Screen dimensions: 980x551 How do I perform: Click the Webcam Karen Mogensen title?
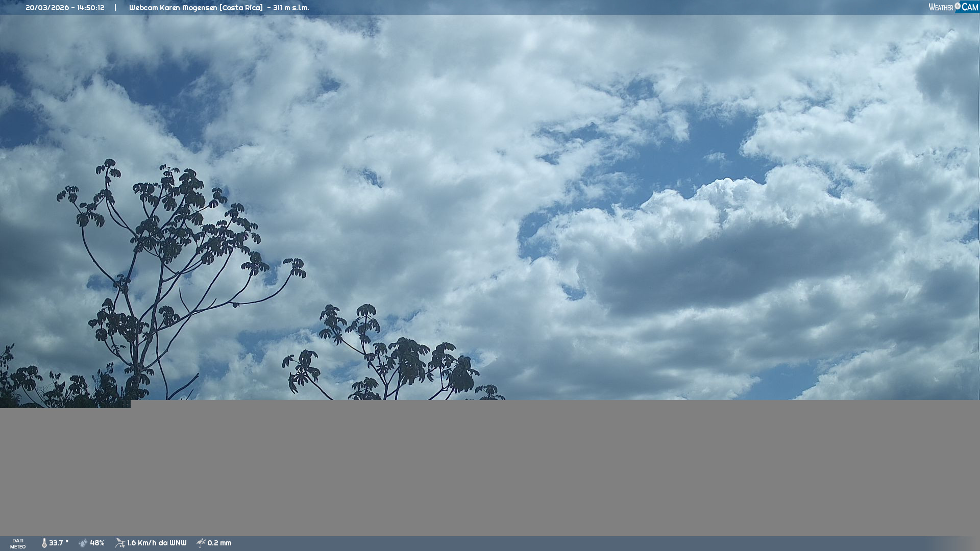coord(173,8)
